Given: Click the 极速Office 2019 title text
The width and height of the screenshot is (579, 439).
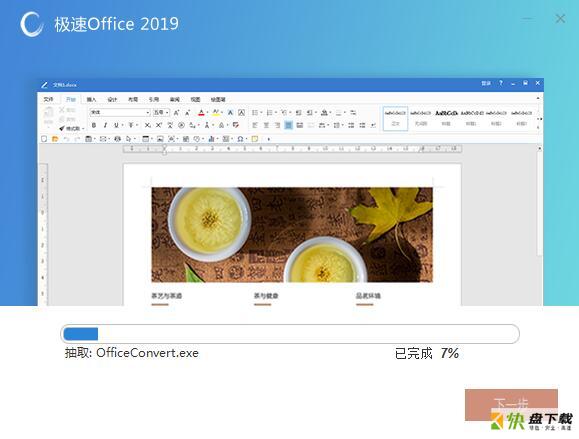Looking at the screenshot, I should [116, 24].
